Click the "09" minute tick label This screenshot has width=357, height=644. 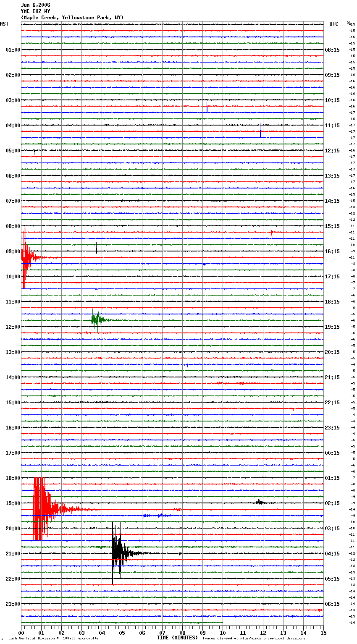click(x=202, y=632)
